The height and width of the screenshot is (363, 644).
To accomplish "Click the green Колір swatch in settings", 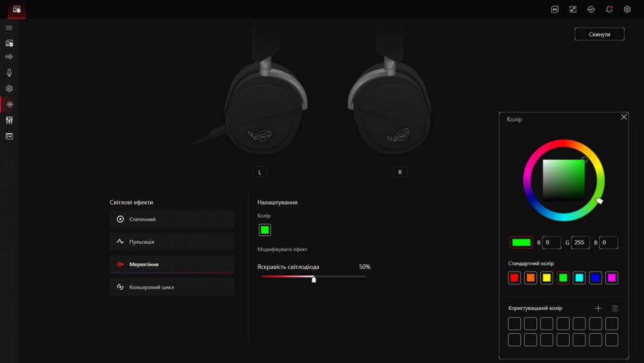I will pos(265,230).
